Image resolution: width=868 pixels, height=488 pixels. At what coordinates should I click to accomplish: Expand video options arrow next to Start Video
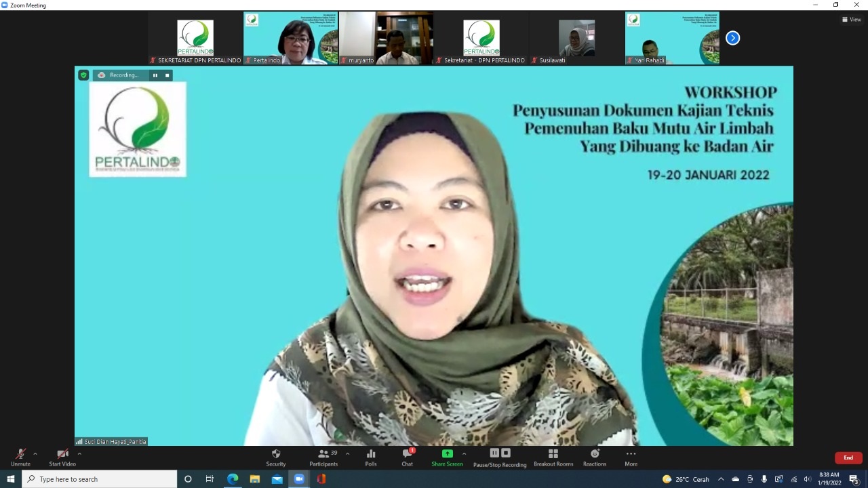(x=79, y=454)
